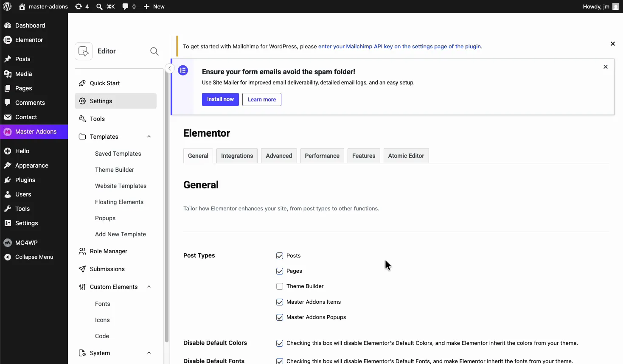Open Saved Templates in Editor panel
This screenshot has height=364, width=623.
(118, 154)
